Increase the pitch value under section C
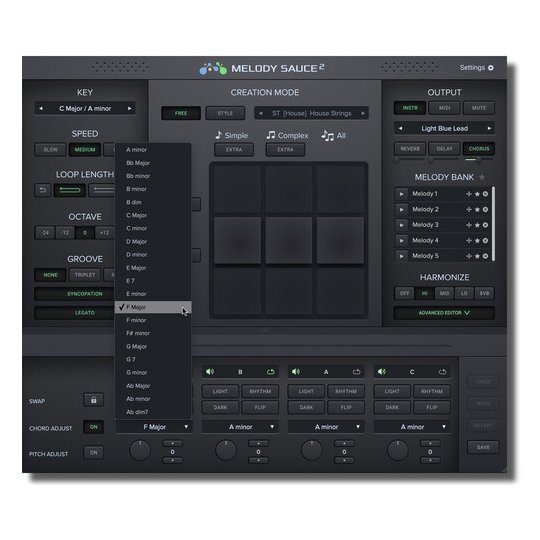Screen dimensions: 540x540 coord(430,444)
